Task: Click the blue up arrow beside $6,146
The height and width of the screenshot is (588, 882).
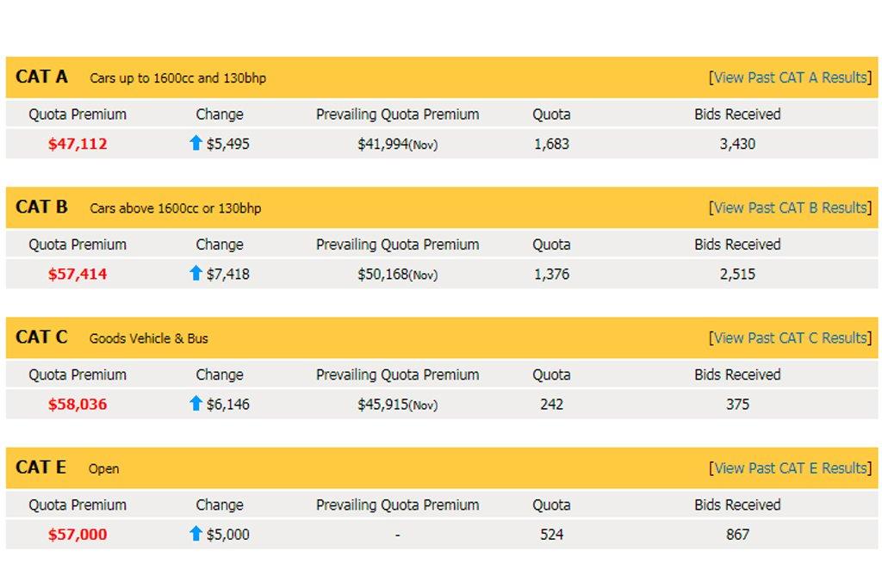Action: pos(196,403)
